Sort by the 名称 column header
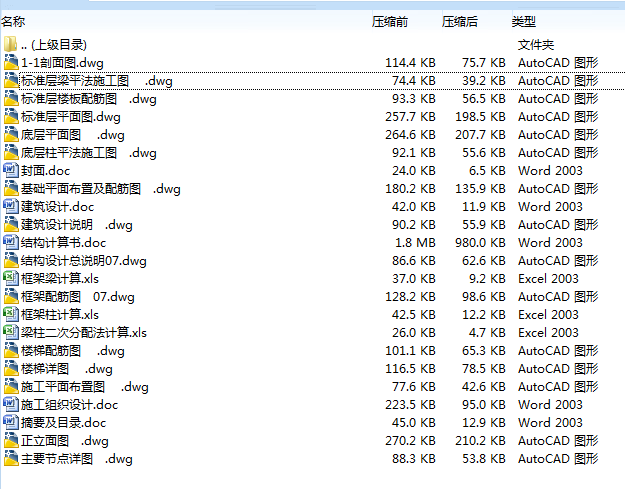Viewport: 625px width, 489px height. 13,21
